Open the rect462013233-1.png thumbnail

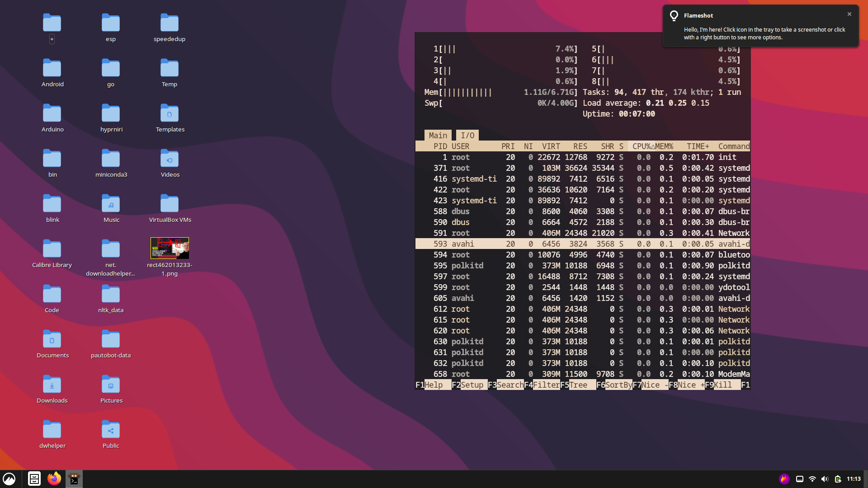click(170, 248)
